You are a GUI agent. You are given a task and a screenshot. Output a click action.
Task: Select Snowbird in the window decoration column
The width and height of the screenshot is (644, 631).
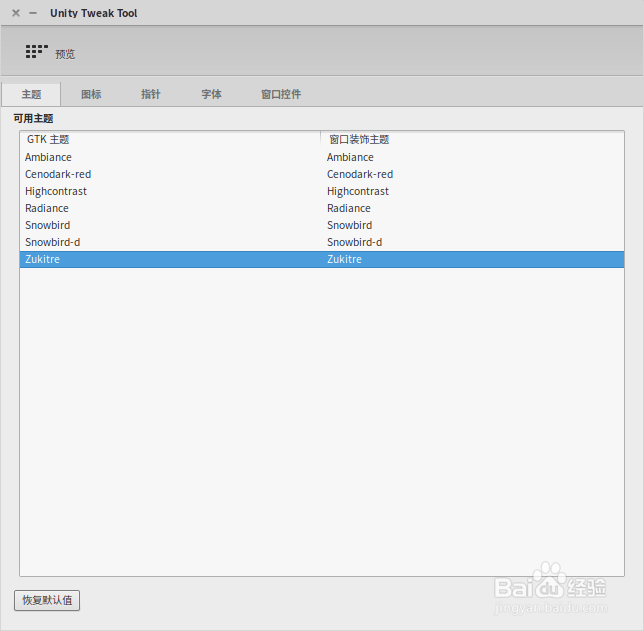(x=350, y=225)
